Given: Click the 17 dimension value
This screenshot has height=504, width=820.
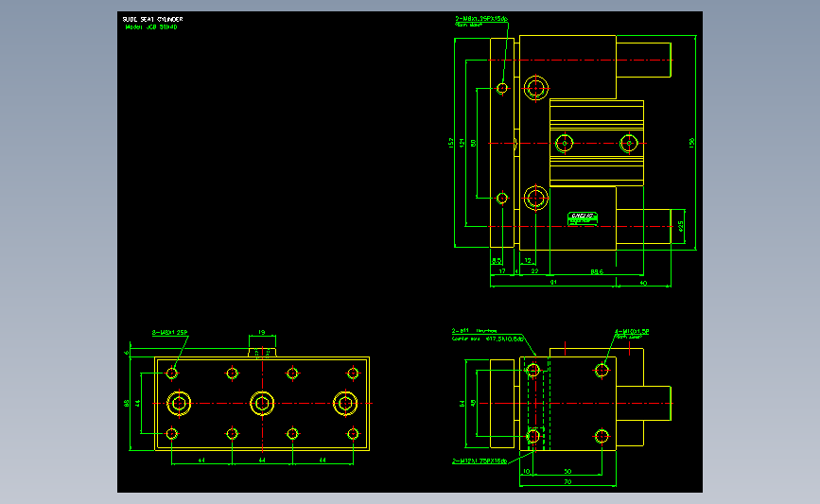Looking at the screenshot, I should (502, 271).
